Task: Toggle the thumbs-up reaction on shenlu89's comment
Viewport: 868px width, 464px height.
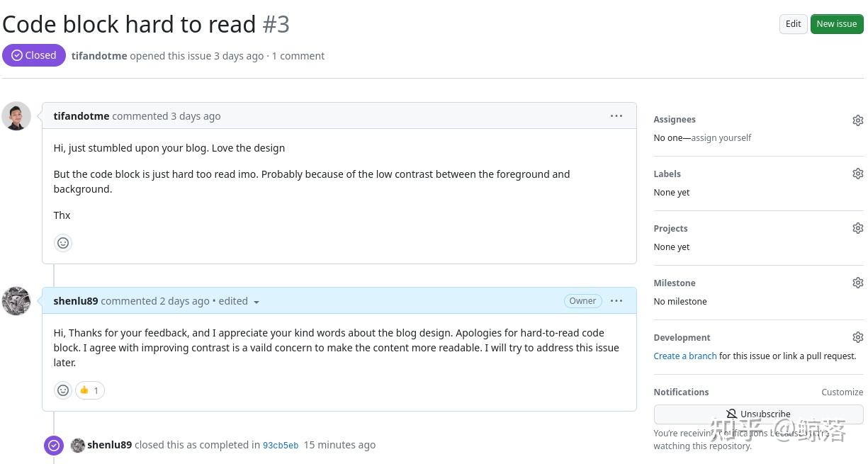Action: [x=89, y=390]
